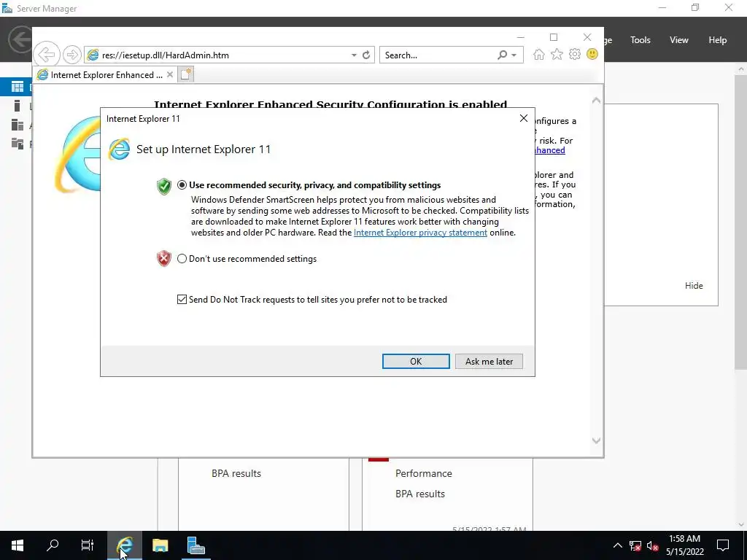Click the smiley feedback icon

[592, 54]
